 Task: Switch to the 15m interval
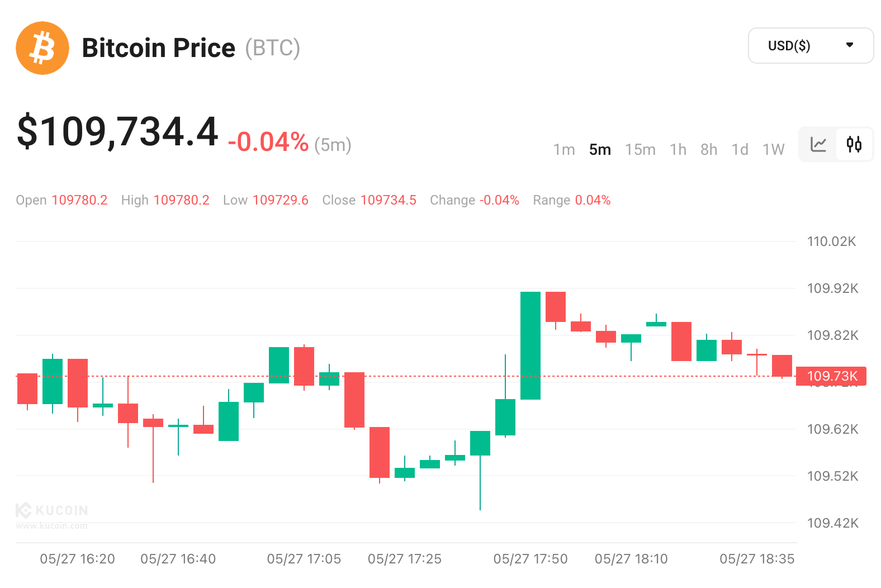tap(640, 150)
